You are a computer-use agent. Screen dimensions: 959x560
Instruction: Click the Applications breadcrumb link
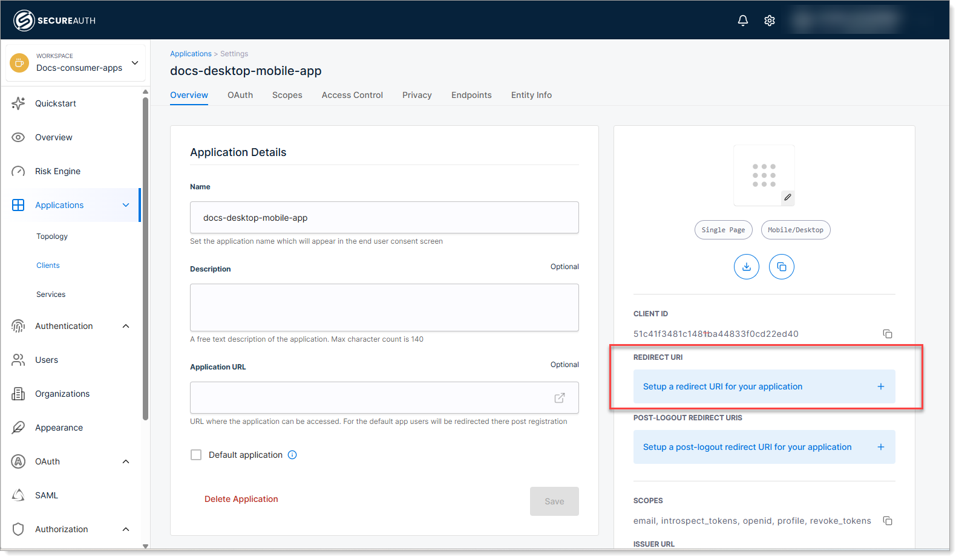(191, 54)
